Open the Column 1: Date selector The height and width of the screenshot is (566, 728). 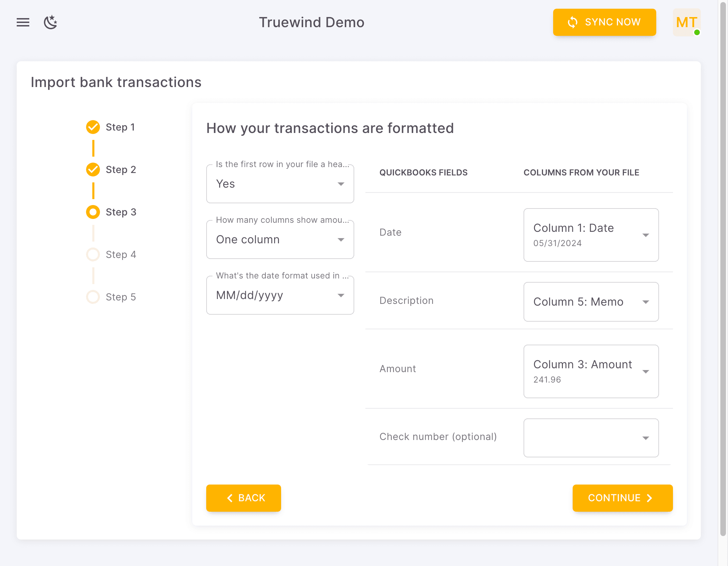pos(591,235)
